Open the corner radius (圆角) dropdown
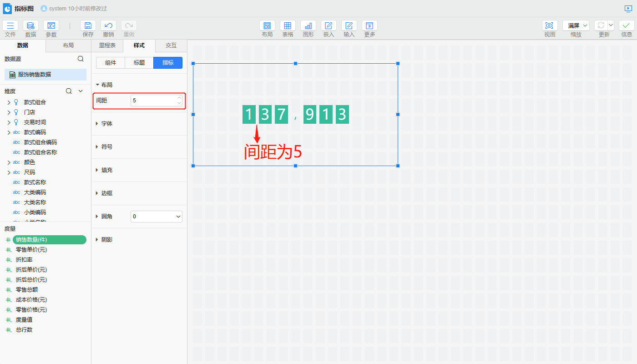The width and height of the screenshot is (637, 364). [x=156, y=217]
